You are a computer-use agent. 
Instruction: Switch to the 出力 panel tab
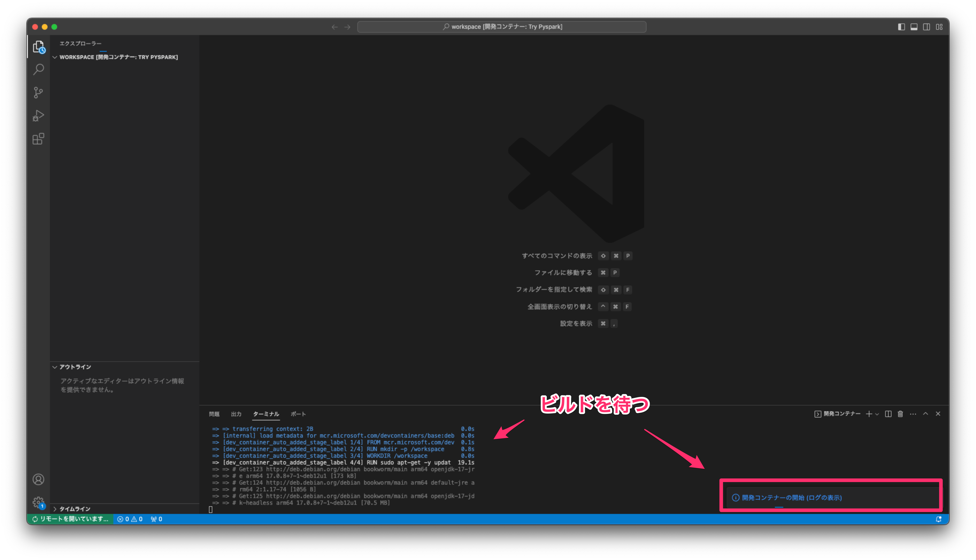(x=236, y=414)
